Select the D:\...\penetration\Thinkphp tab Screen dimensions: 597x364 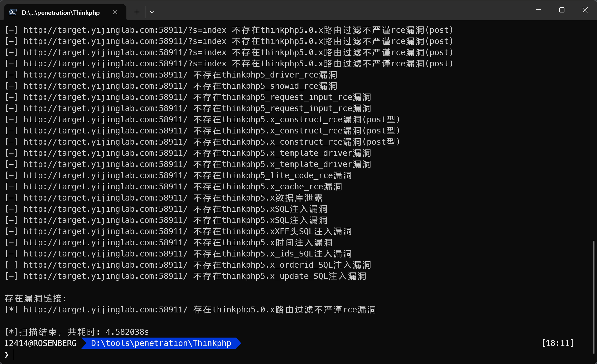coord(61,13)
